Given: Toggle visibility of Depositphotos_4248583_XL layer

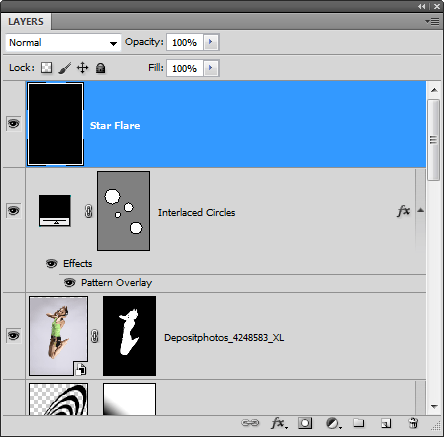Looking at the screenshot, I should pyautogui.click(x=14, y=336).
